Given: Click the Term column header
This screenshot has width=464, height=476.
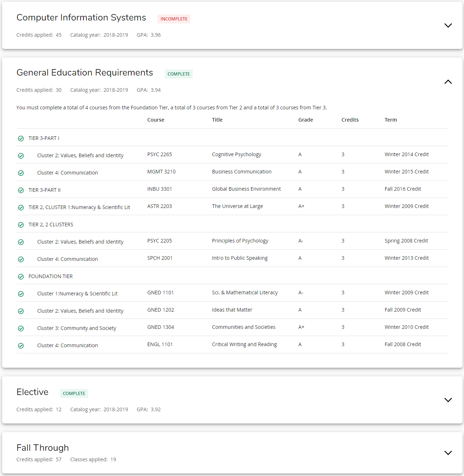Looking at the screenshot, I should [391, 120].
